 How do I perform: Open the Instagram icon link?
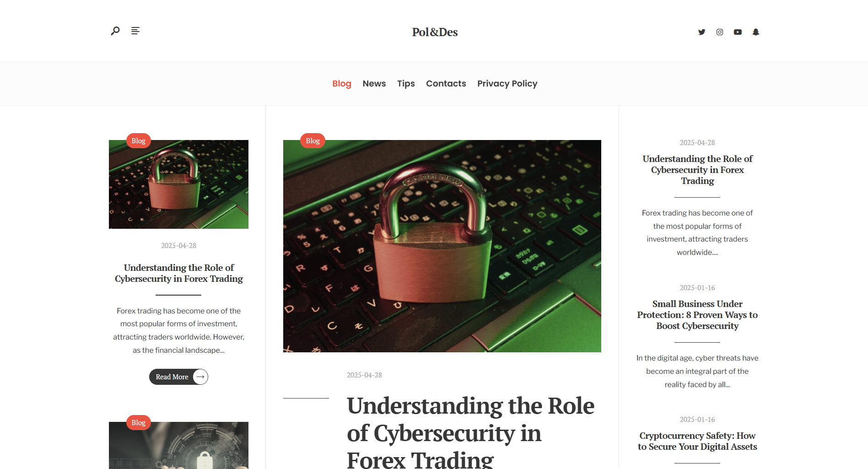tap(720, 32)
